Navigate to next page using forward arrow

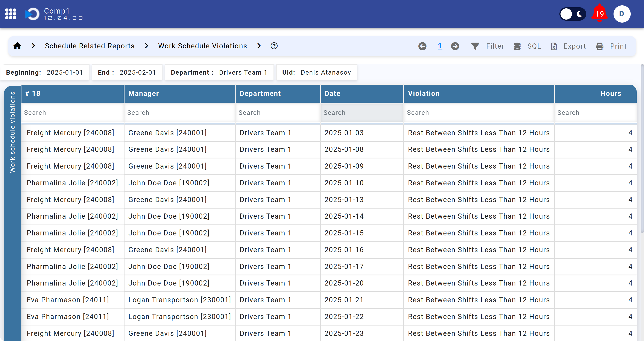(455, 46)
